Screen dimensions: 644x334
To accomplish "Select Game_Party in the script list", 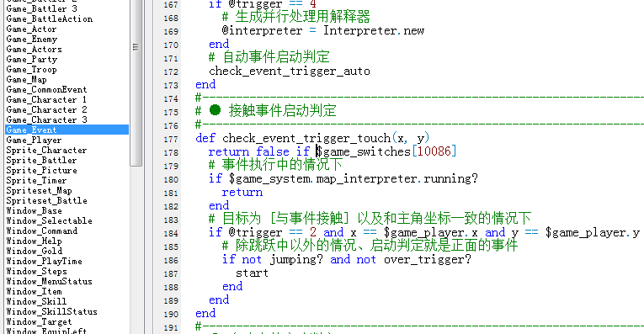I will pos(32,59).
